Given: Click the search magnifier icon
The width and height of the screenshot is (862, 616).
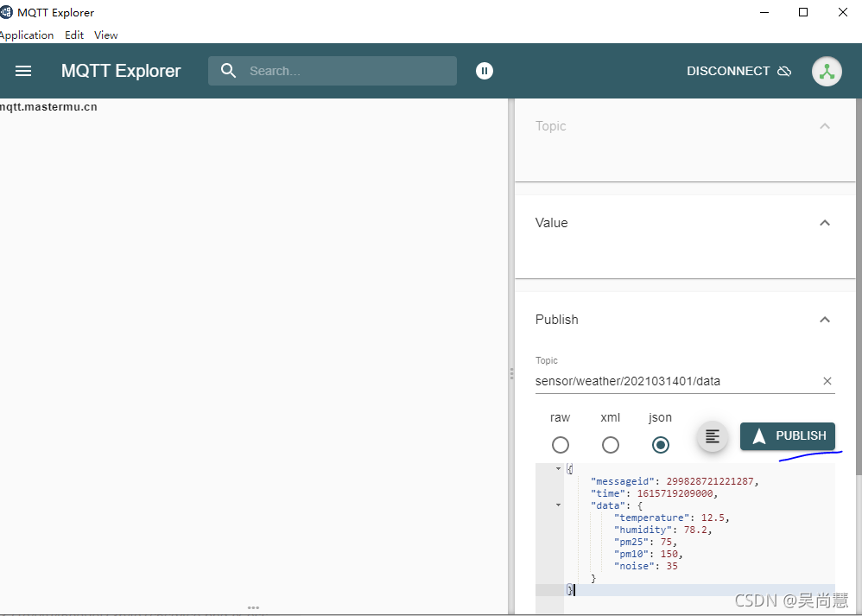Looking at the screenshot, I should point(228,70).
